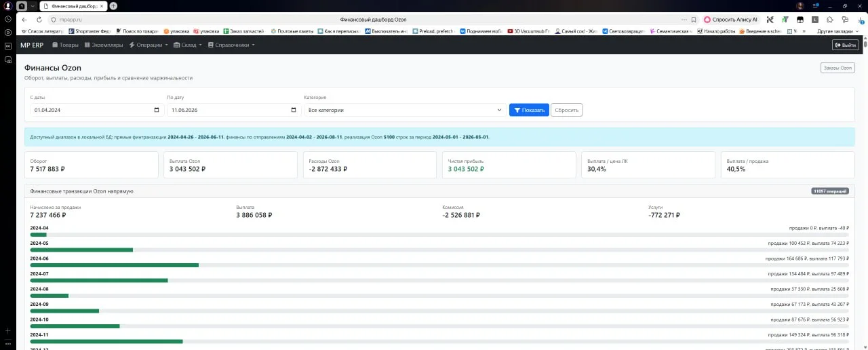Open the browser extensions puzzle icon
This screenshot has height=350, width=868.
(x=831, y=20)
